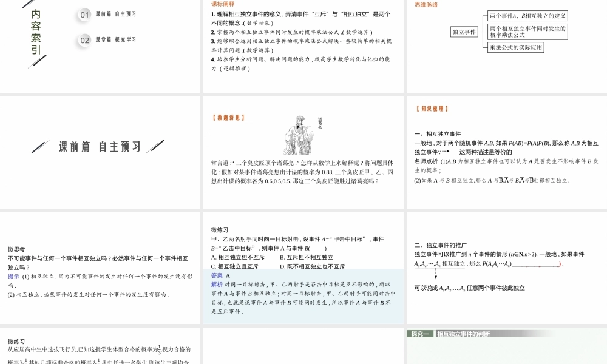This screenshot has height=364, width=607.
Task: Click the slash decoration left of 课前篇
Action: pos(41,147)
